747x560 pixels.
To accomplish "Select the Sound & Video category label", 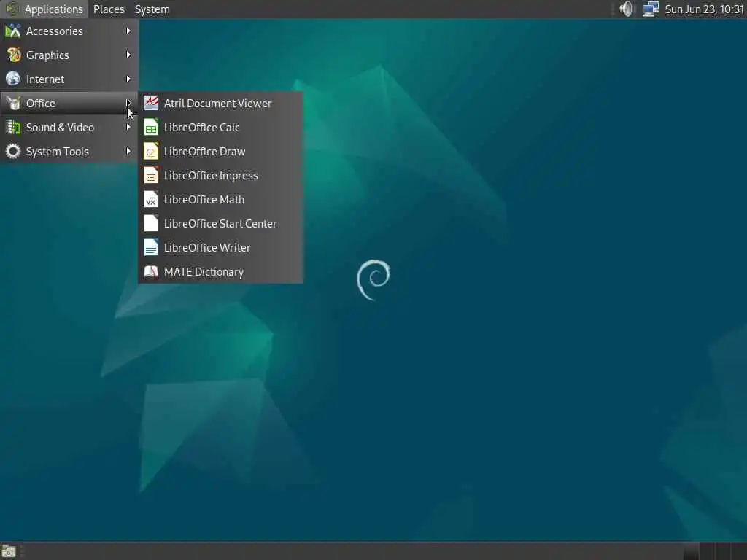I will coord(60,128).
